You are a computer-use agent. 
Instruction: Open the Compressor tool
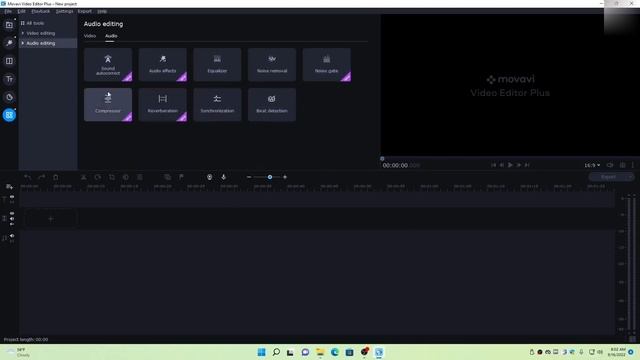108,104
